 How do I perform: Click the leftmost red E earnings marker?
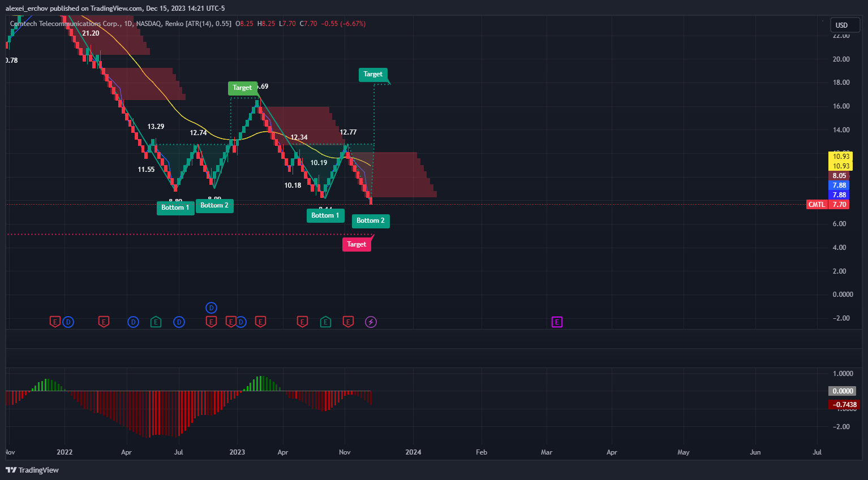(55, 322)
